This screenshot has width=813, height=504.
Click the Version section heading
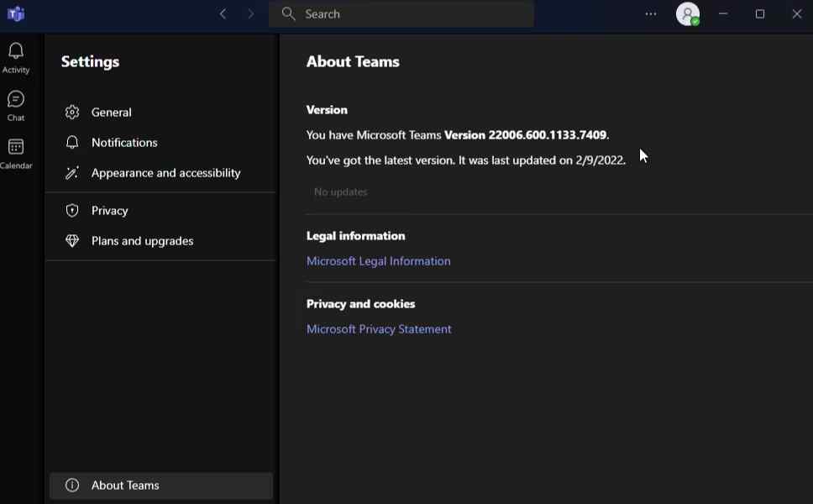327,110
